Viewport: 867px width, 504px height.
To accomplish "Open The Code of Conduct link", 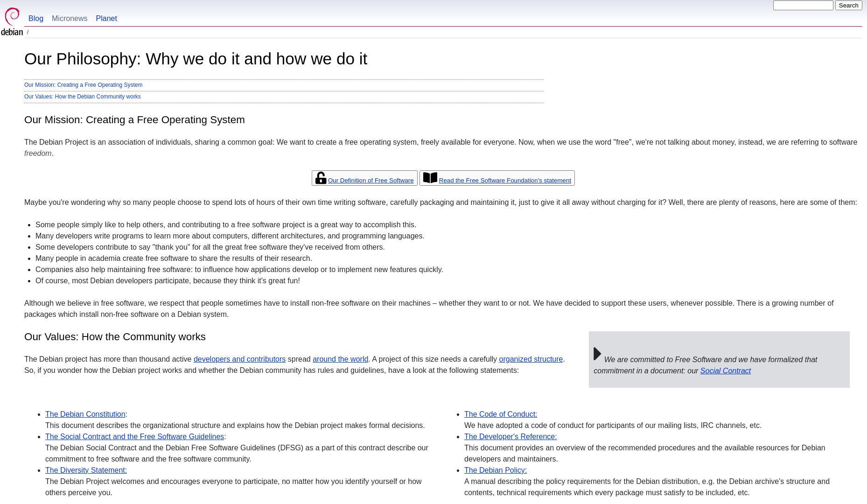I will click(500, 414).
